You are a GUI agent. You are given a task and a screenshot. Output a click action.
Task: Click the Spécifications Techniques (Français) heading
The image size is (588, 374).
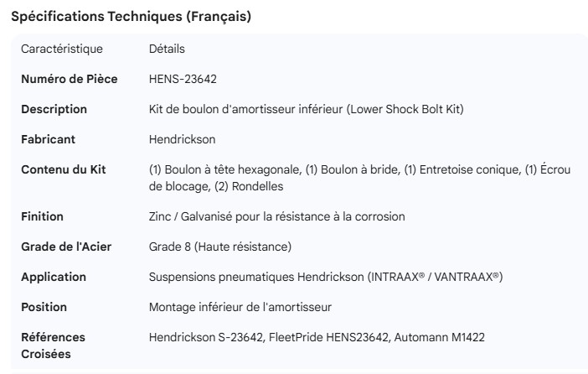[130, 17]
